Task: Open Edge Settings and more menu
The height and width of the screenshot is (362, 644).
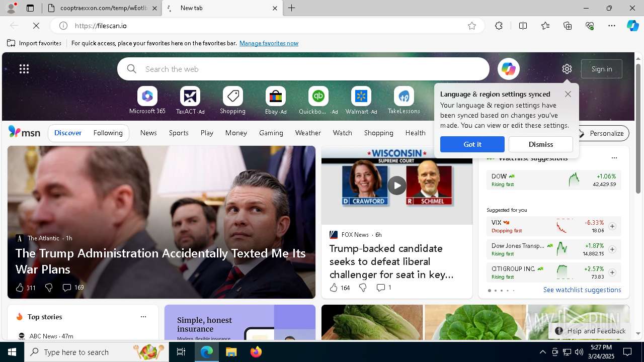Action: tap(612, 26)
